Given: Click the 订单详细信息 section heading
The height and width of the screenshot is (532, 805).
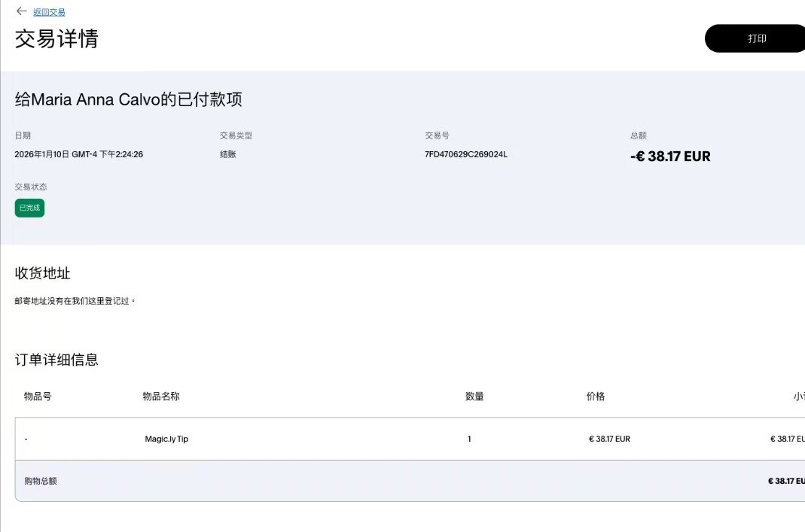Looking at the screenshot, I should pos(56,360).
